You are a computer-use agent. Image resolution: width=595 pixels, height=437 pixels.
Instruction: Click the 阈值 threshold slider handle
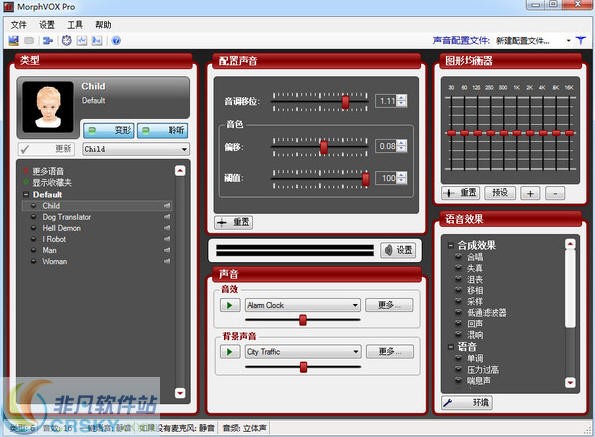365,179
